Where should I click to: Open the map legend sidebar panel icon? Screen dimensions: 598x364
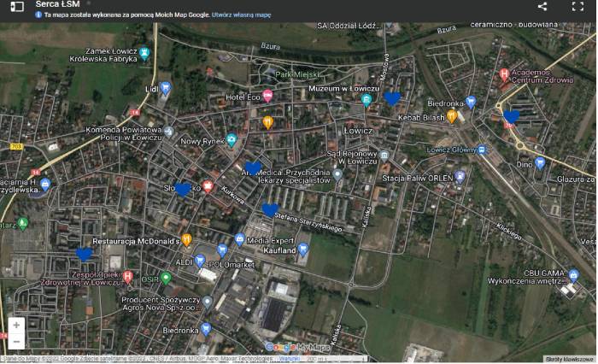click(x=17, y=7)
